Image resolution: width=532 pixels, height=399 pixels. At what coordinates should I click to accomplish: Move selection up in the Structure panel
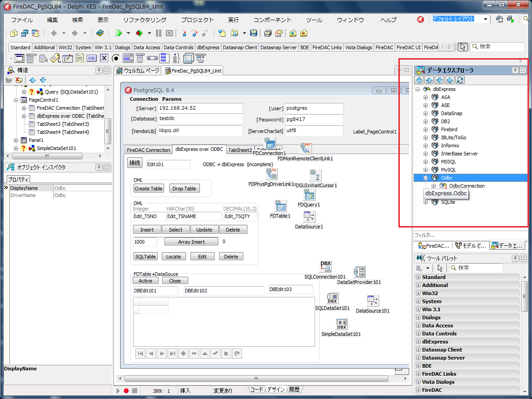(x=33, y=80)
